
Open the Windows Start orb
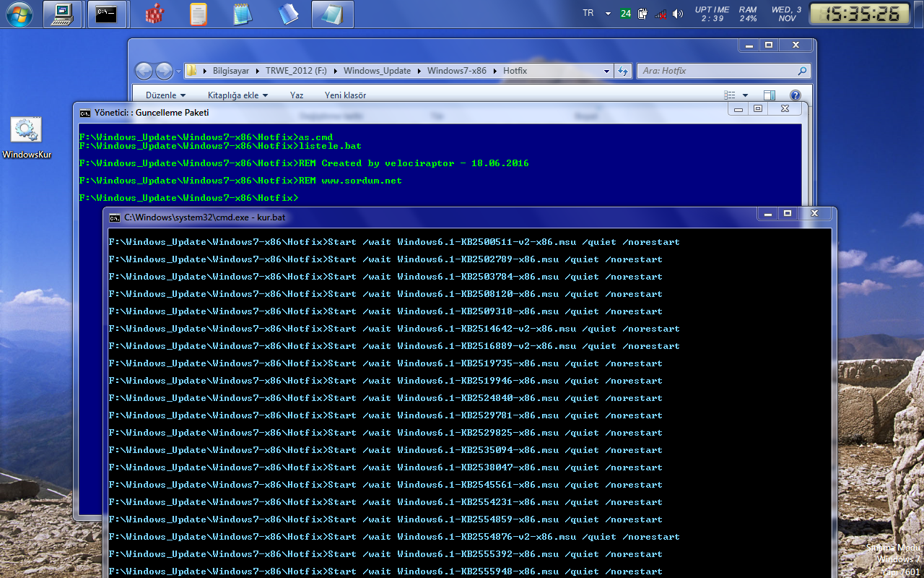click(17, 13)
